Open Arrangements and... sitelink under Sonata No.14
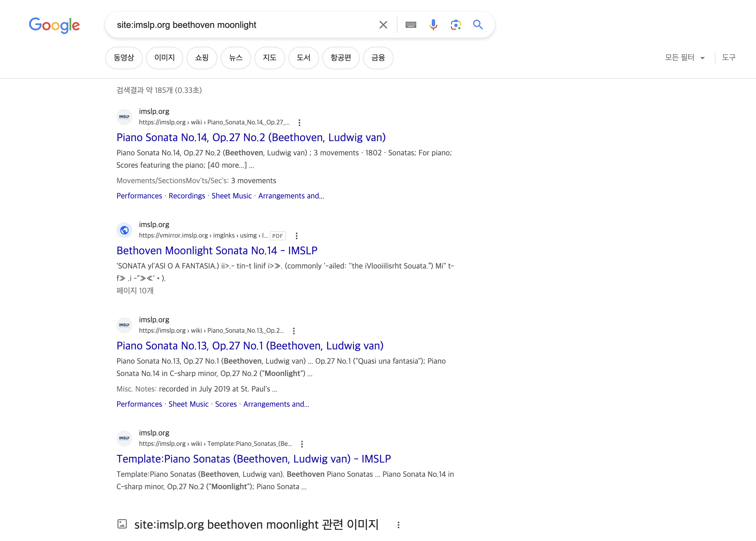This screenshot has width=756, height=541. (x=291, y=196)
